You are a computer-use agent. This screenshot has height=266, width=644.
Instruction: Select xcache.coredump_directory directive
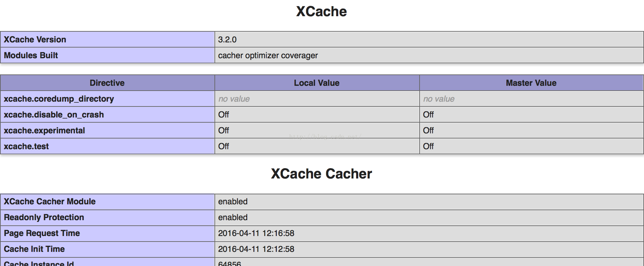[x=59, y=99]
